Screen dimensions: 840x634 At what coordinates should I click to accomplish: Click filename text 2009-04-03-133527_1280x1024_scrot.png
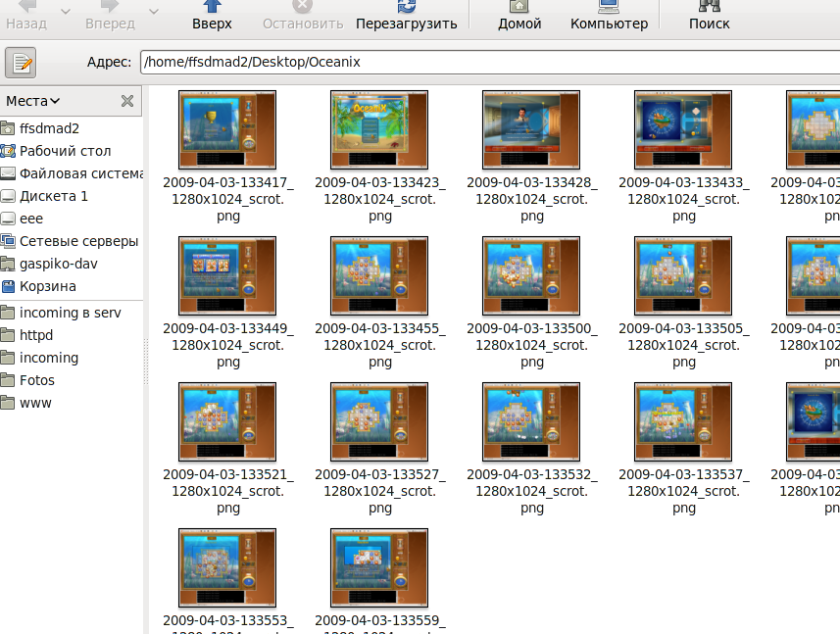click(x=380, y=492)
